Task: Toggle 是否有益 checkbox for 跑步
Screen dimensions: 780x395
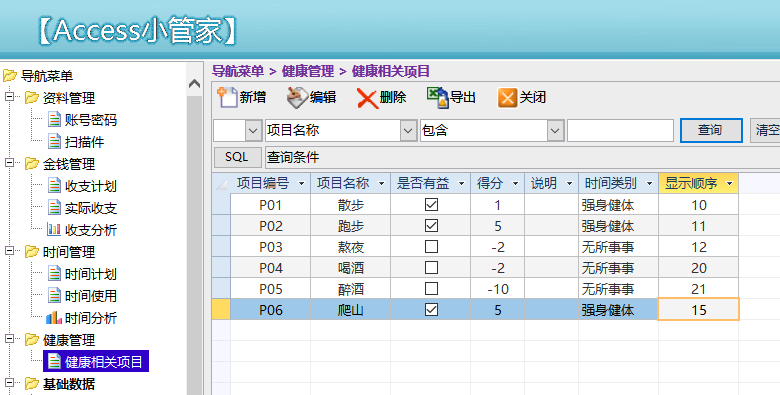Action: [431, 226]
